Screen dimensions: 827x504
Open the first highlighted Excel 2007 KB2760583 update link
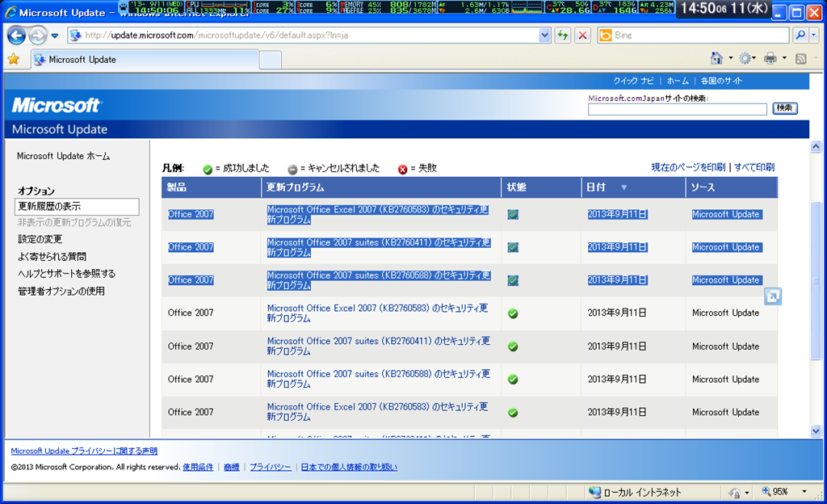(378, 215)
